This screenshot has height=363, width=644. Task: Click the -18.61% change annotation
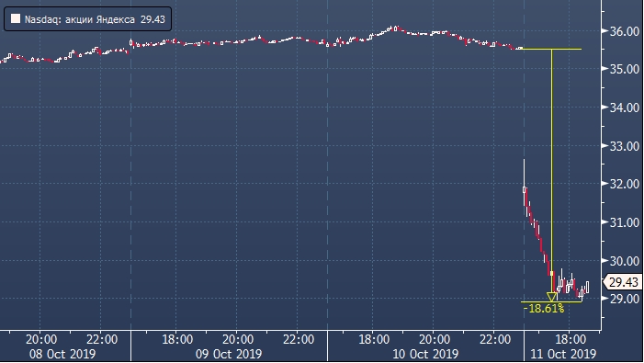click(x=544, y=309)
